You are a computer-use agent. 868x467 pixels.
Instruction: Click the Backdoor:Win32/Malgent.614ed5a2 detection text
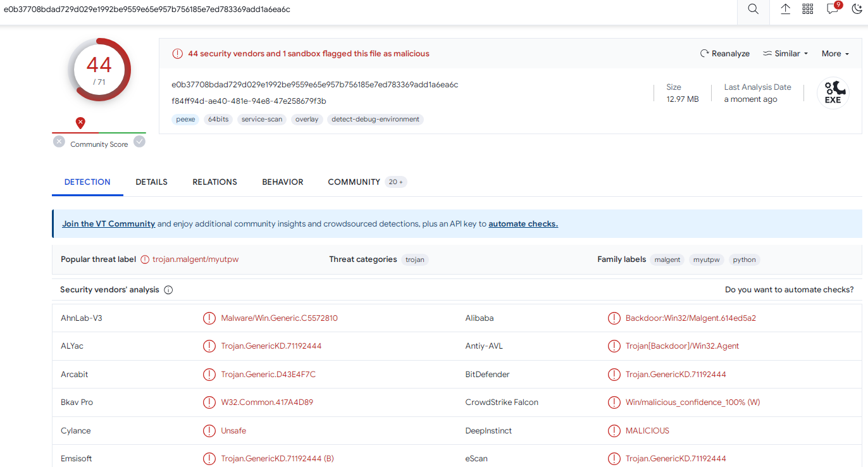click(x=691, y=318)
